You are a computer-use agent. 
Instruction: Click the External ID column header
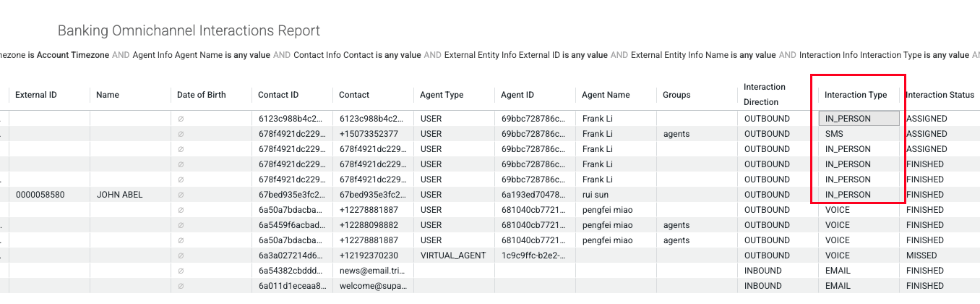coord(36,95)
